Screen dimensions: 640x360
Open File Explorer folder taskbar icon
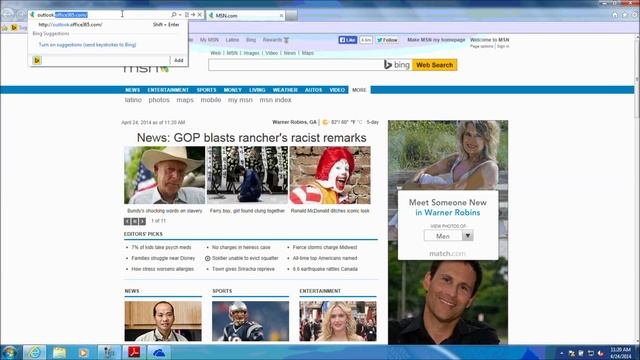coord(59,352)
